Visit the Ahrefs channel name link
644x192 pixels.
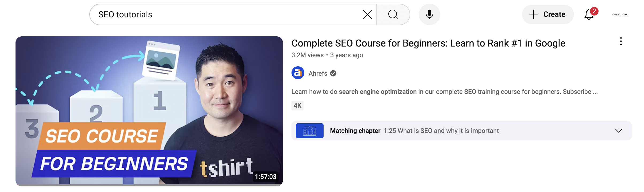click(x=318, y=73)
